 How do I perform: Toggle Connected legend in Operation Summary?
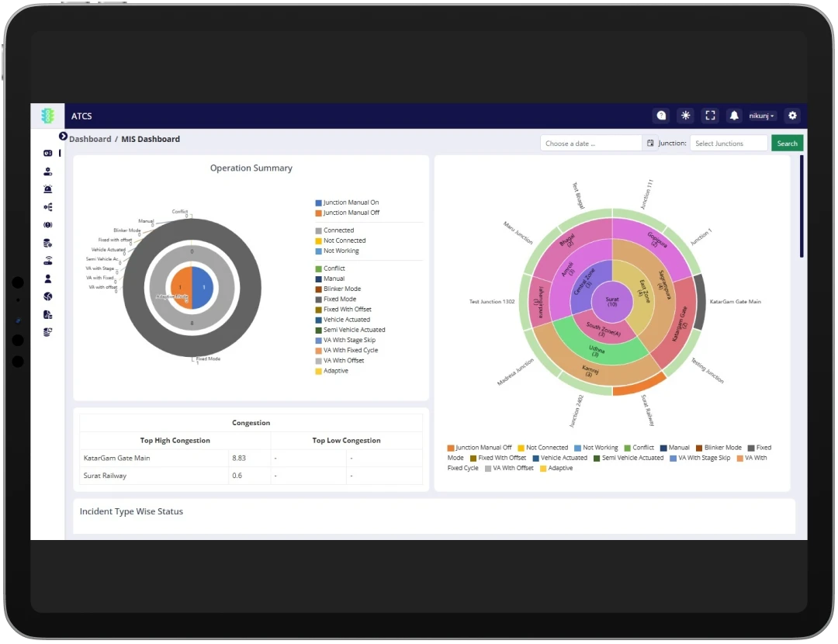point(334,230)
